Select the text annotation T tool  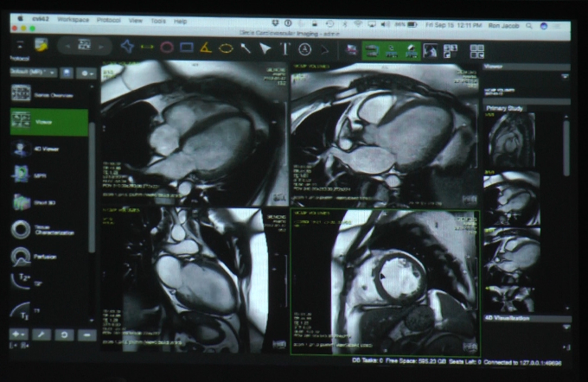point(284,48)
